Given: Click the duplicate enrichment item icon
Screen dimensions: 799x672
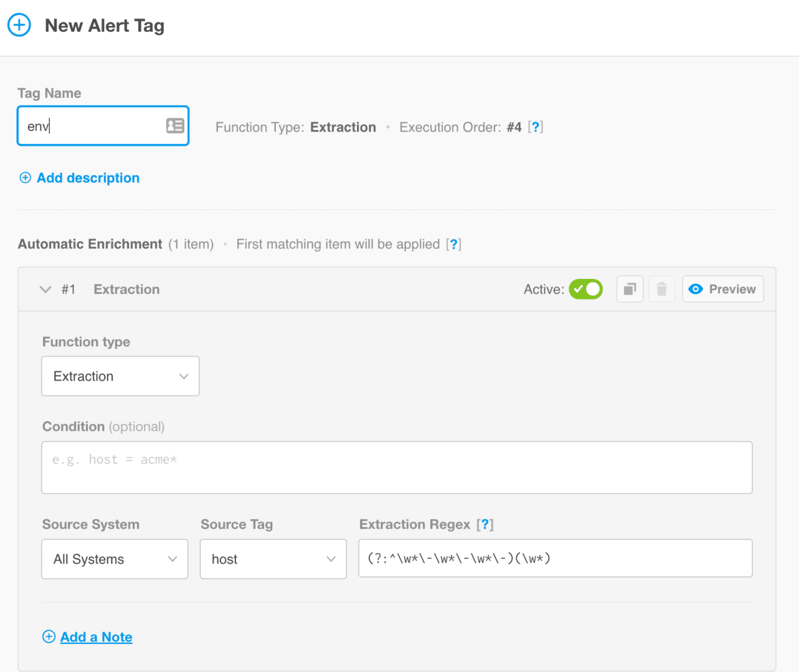Looking at the screenshot, I should tap(629, 289).
